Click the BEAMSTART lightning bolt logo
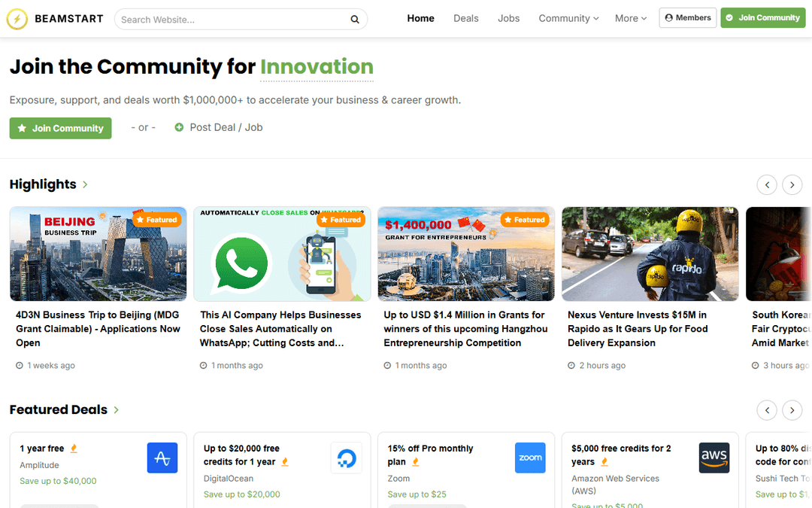 click(x=17, y=19)
